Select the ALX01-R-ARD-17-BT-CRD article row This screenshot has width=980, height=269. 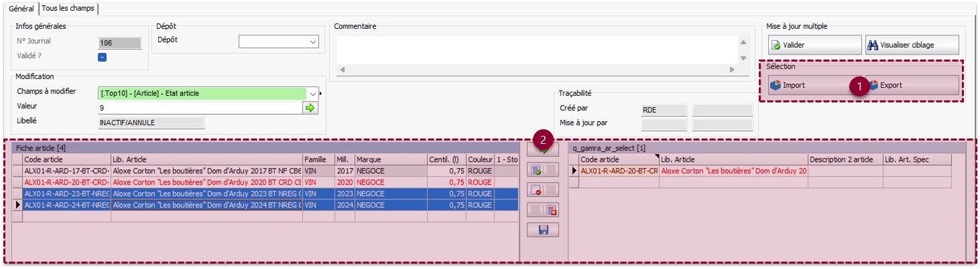(67, 171)
